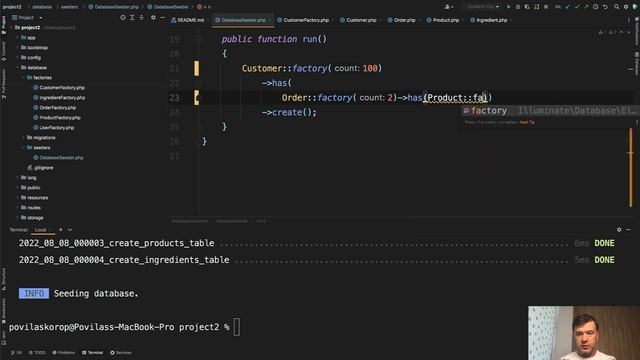Click the gutter marker on line 23

pyautogui.click(x=197, y=98)
